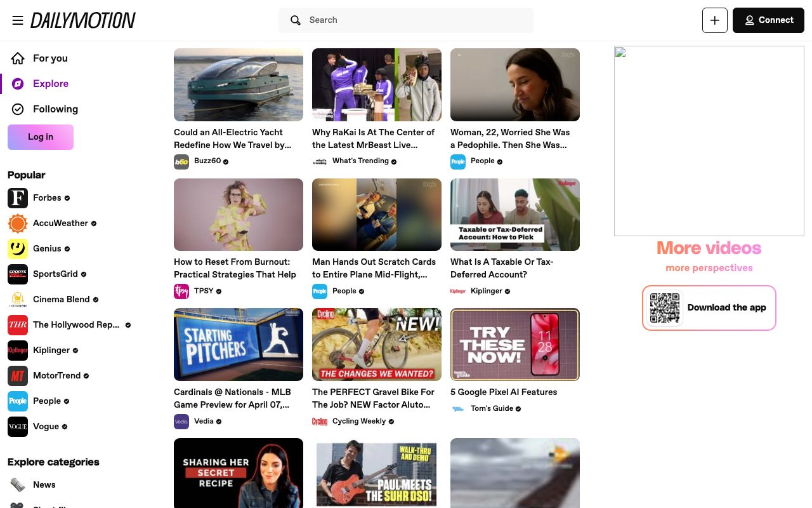The width and height of the screenshot is (812, 508).
Task: Click the Vogue channel logo
Action: point(18,427)
